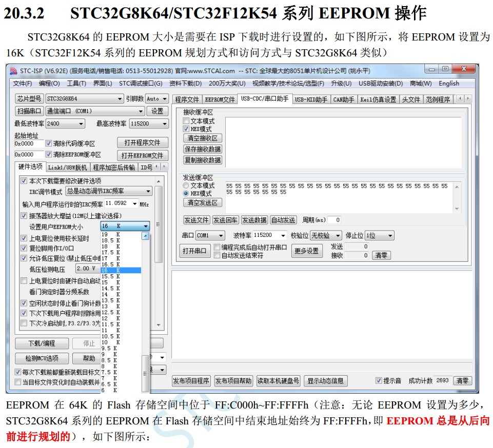Viewport: 493px width, 448px height.
Task: Click 打开串口 button
Action: [x=194, y=251]
